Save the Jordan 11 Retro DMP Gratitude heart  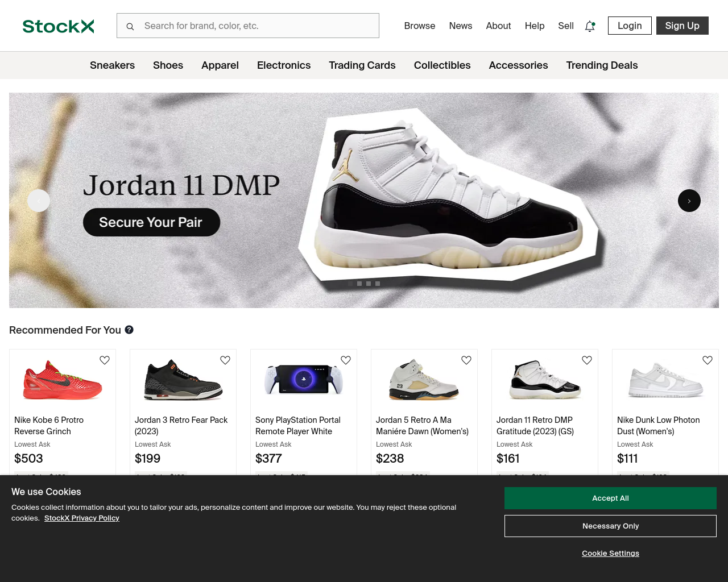click(587, 360)
